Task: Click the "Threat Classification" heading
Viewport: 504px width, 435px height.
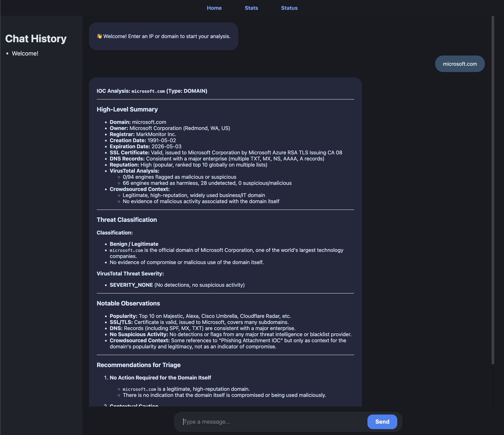Action: [127, 220]
